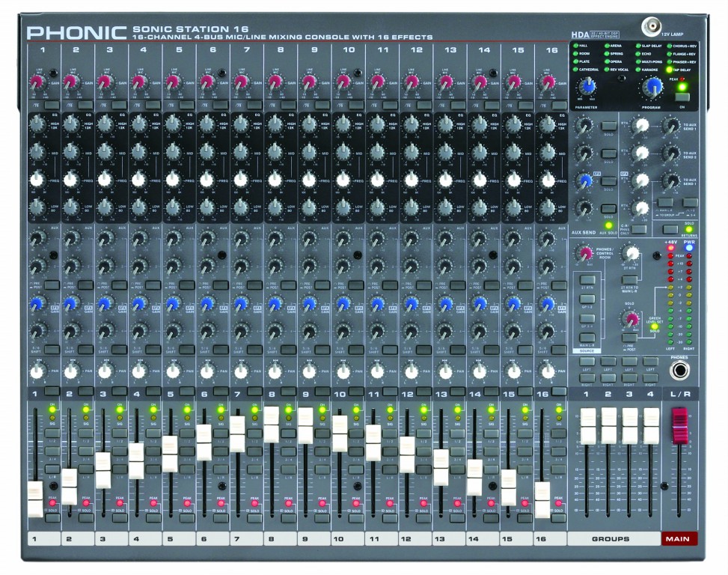
Task: Adjust channel 1 MID EQ knob
Action: pyautogui.click(x=37, y=152)
